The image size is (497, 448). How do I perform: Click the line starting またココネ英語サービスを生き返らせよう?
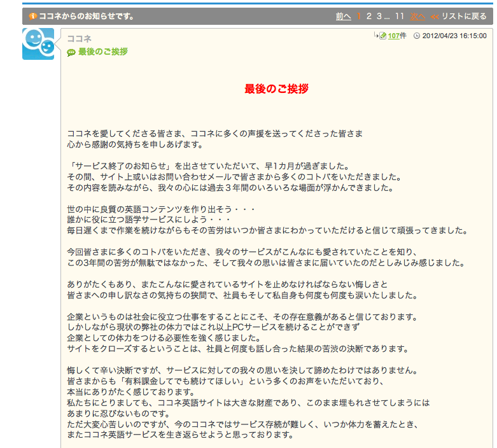180,435
